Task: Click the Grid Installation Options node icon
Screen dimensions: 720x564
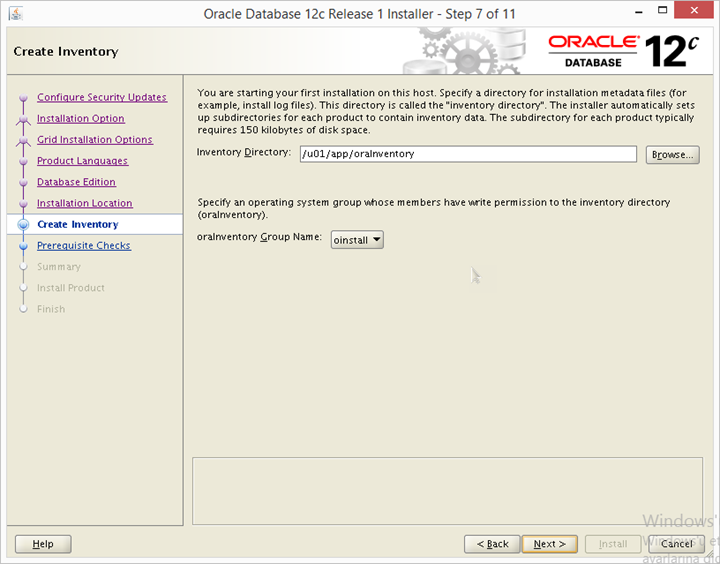Action: tap(23, 141)
